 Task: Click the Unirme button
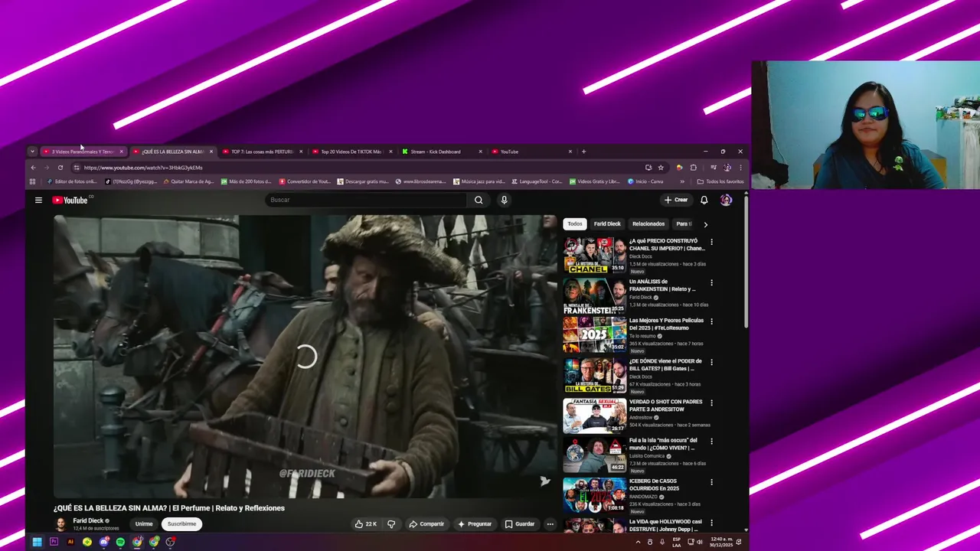click(x=144, y=524)
